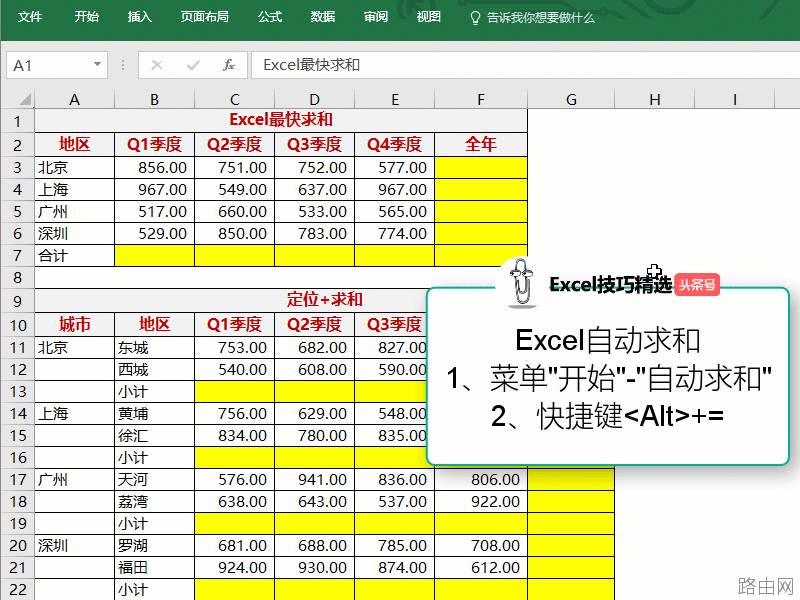
Task: Open the 审阅 ribbon tab
Action: pos(376,17)
